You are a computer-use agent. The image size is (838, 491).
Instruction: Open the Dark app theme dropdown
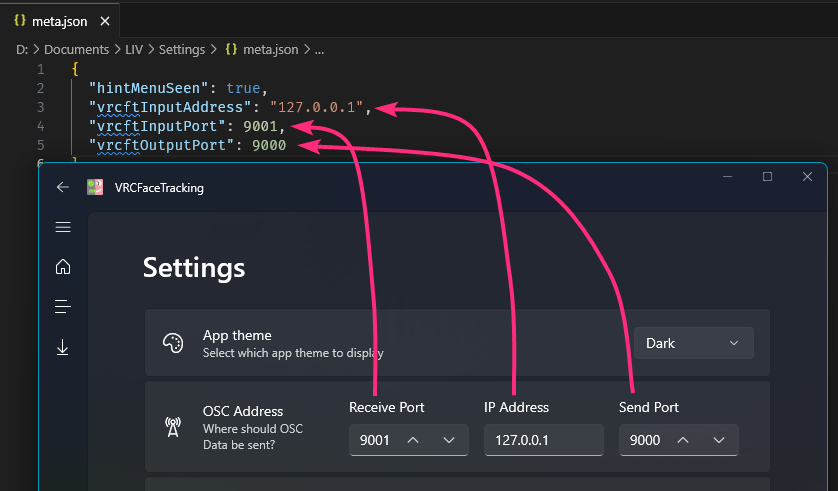(693, 343)
